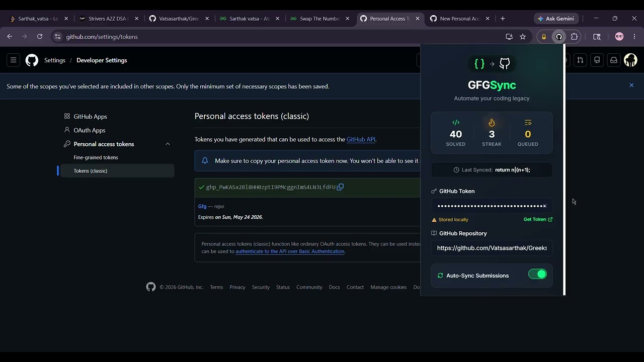Screen dimensions: 644x362
Task: Open the Chrome three-dot menu
Action: point(634,37)
